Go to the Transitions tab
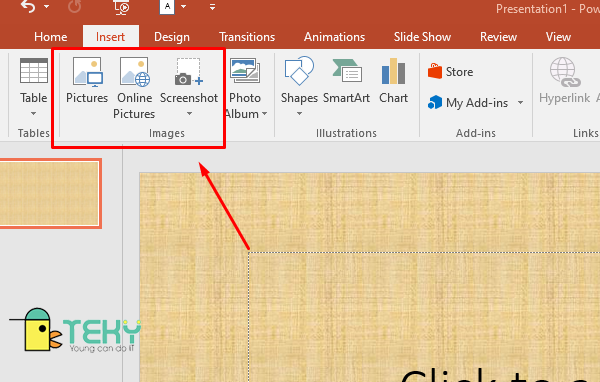 tap(247, 37)
